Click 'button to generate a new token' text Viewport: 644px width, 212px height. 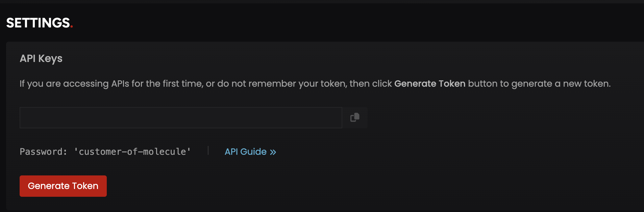coord(539,84)
